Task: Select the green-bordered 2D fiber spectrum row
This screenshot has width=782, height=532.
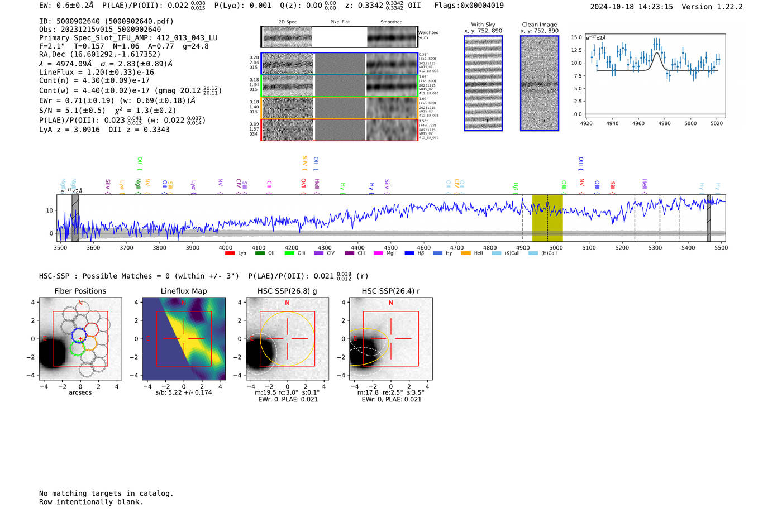Action: click(340, 86)
